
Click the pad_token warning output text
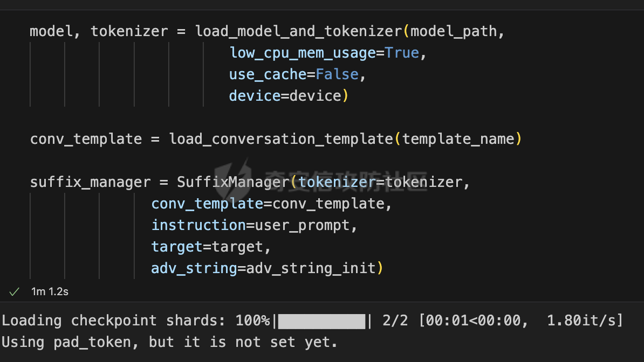[169, 342]
